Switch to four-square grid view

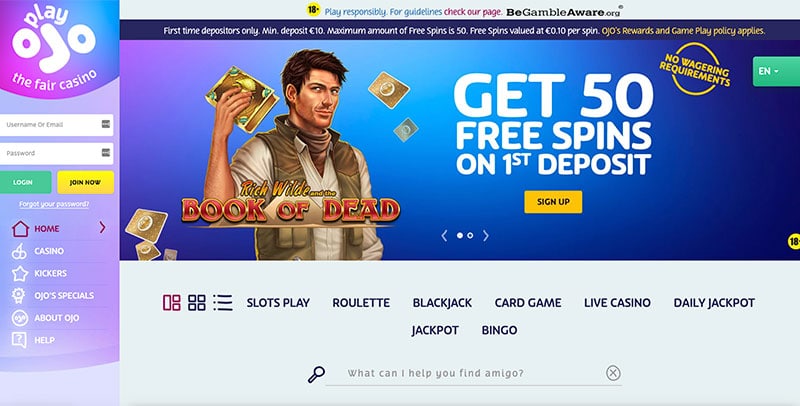tap(196, 302)
